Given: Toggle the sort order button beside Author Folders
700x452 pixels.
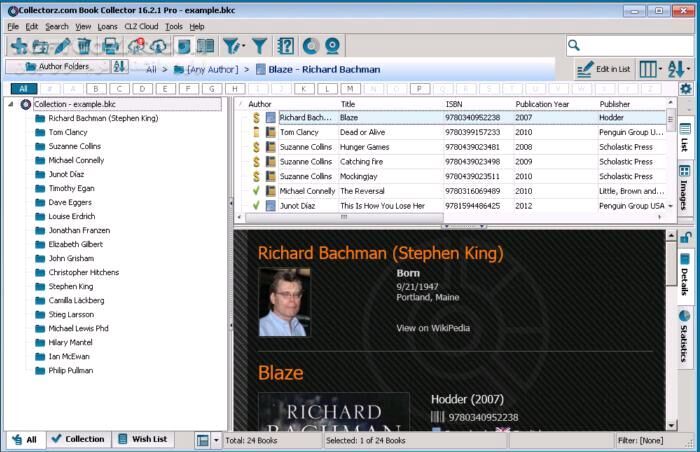Looking at the screenshot, I should 120,67.
